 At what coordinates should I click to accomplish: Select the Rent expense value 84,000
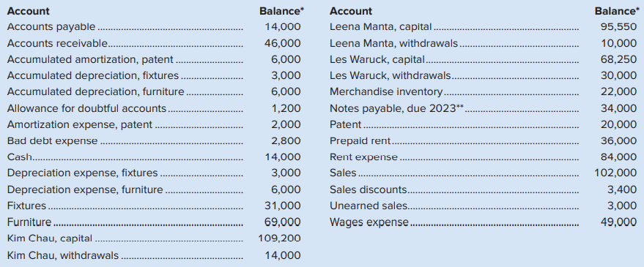[x=618, y=157]
